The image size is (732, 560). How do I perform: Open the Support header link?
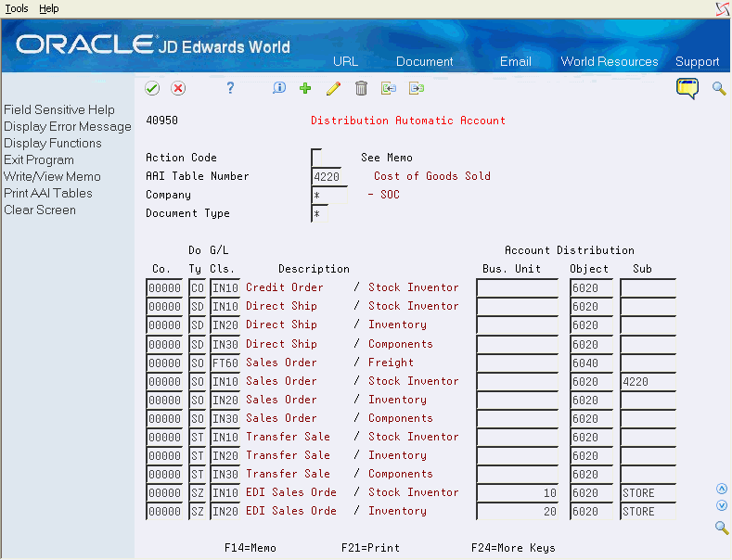697,61
